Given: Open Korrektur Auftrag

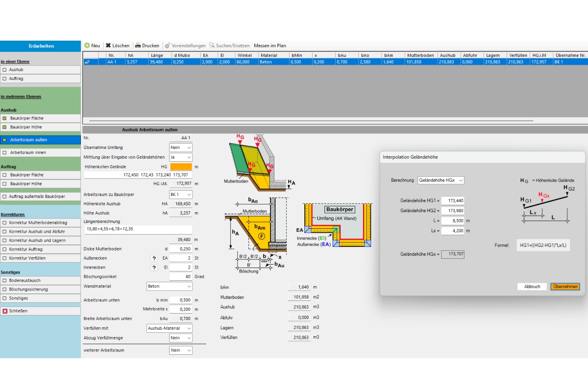Looking at the screenshot, I should (x=40, y=249).
